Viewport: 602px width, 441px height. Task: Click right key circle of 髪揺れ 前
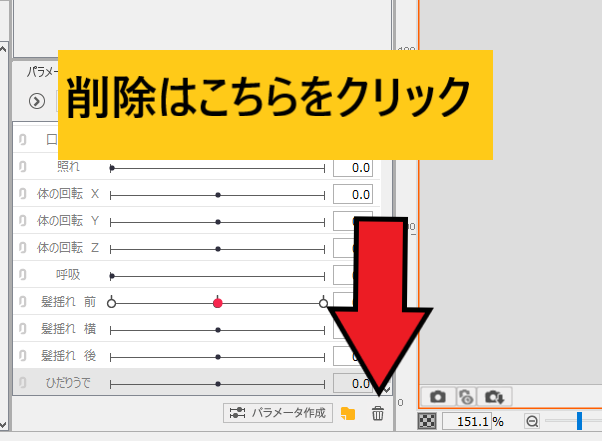pyautogui.click(x=323, y=303)
